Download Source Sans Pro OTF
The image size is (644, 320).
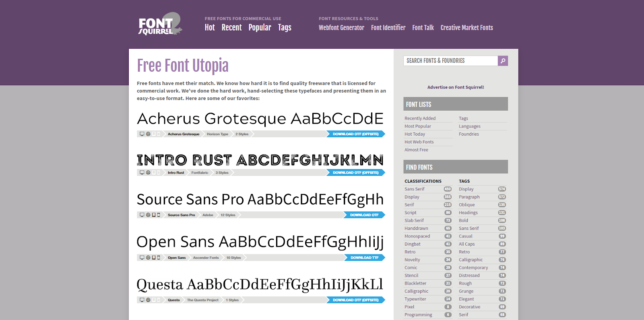point(364,215)
